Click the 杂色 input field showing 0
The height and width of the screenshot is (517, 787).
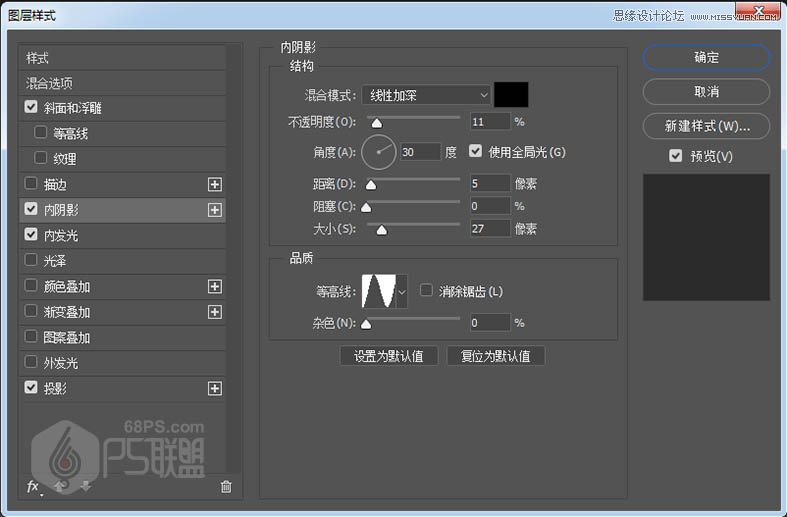(x=490, y=323)
